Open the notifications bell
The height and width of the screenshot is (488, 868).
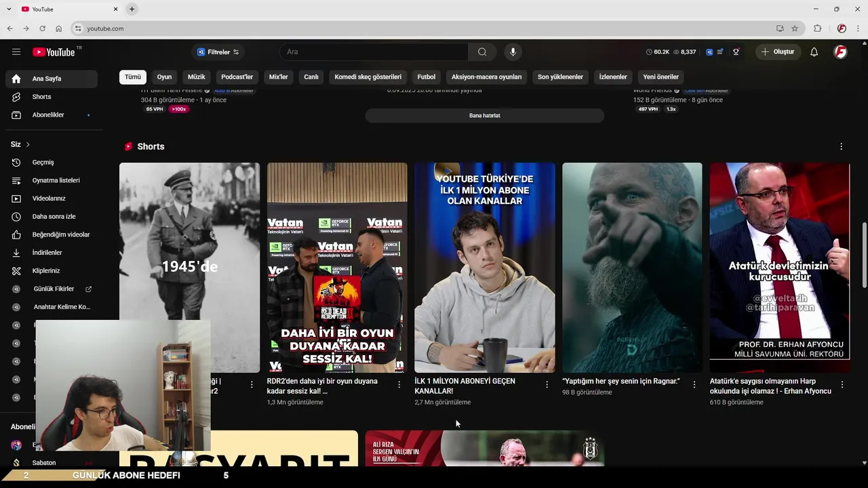814,52
